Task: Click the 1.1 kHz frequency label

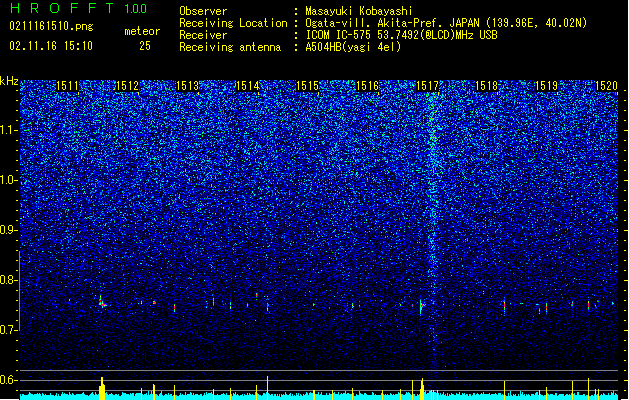Action: 9,130
